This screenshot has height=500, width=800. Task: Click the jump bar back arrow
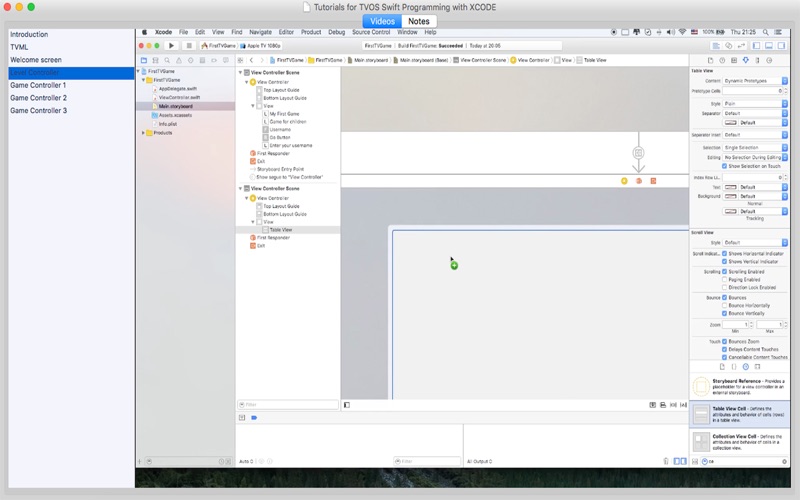pyautogui.click(x=252, y=60)
